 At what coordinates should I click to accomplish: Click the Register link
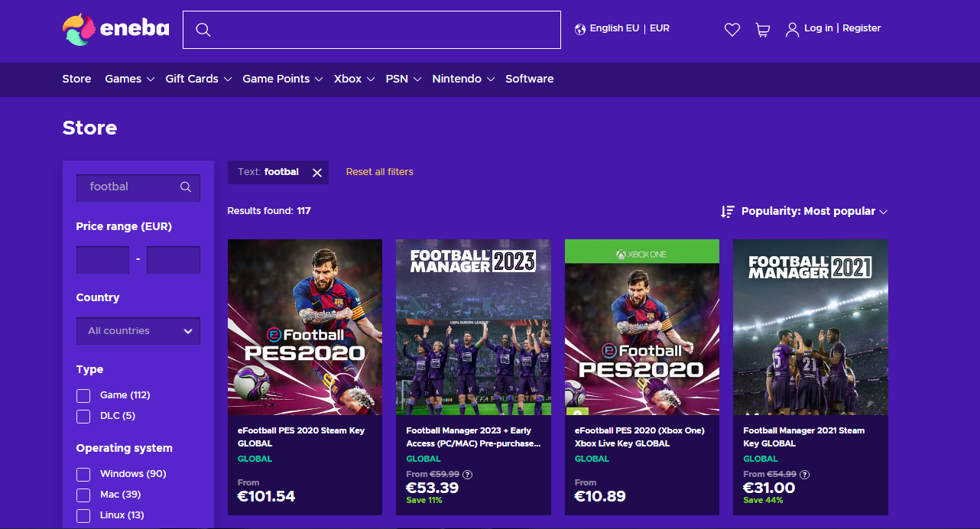pos(862,28)
